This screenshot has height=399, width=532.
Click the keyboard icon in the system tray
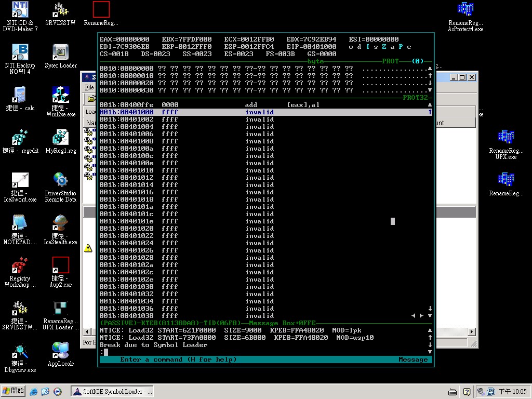point(453,392)
